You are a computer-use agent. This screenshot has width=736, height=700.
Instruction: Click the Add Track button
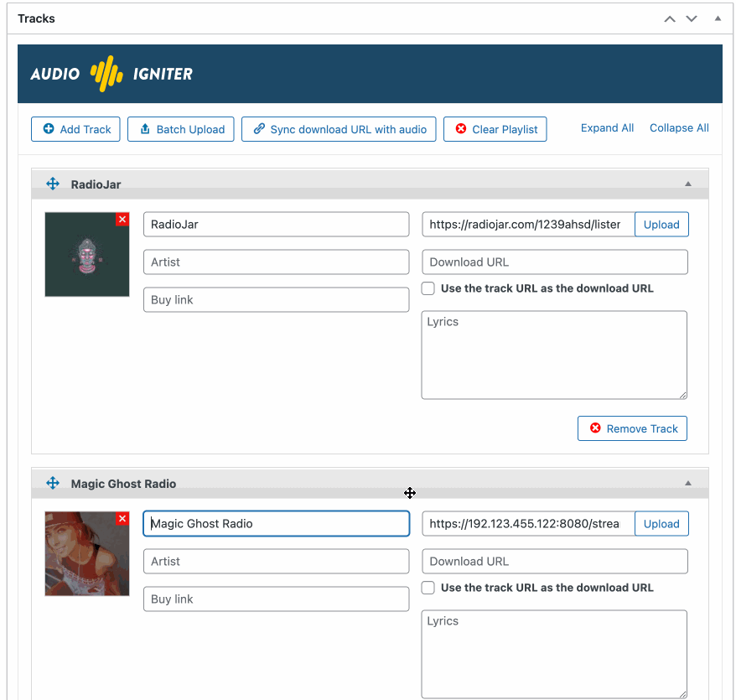75,129
